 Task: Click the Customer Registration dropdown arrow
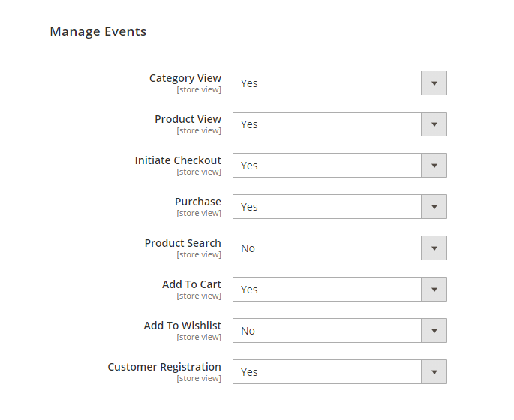tap(434, 372)
